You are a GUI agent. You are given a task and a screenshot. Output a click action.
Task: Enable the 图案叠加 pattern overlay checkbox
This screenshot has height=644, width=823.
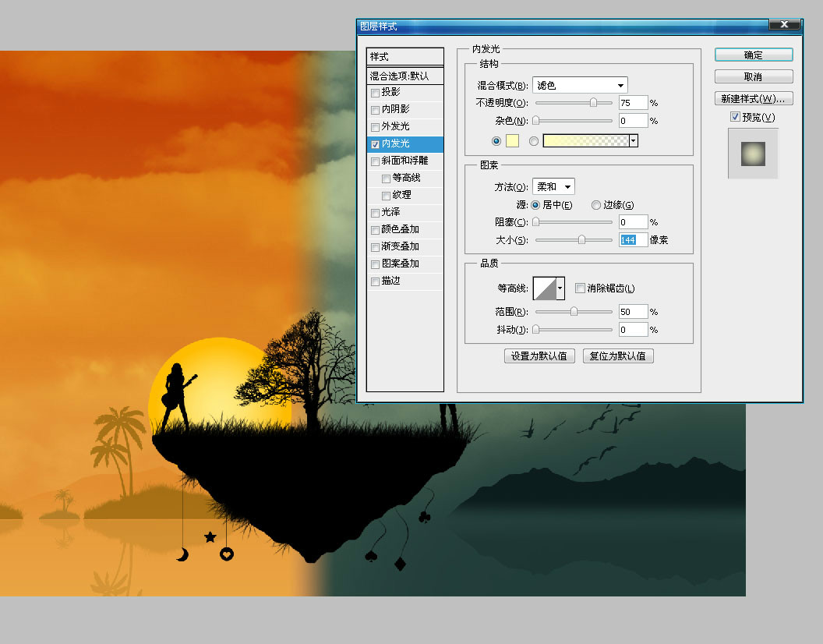[376, 264]
